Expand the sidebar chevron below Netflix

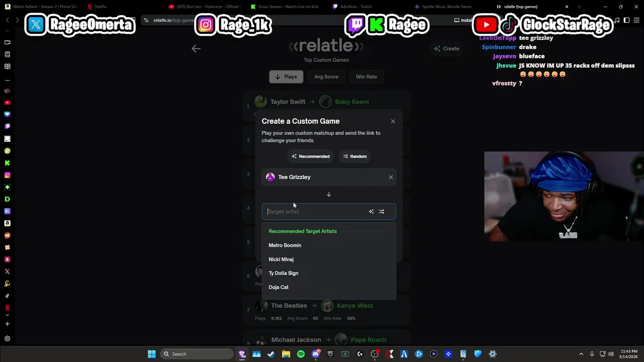[x=7, y=315]
